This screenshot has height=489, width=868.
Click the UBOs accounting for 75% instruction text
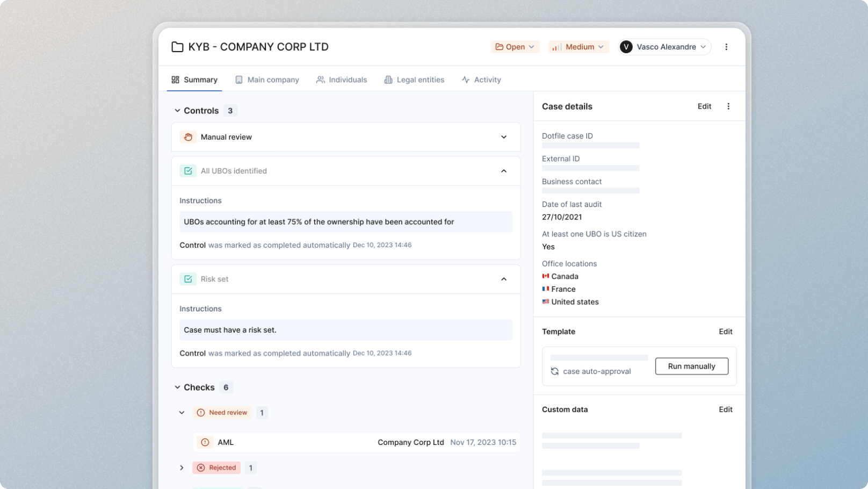[319, 222]
